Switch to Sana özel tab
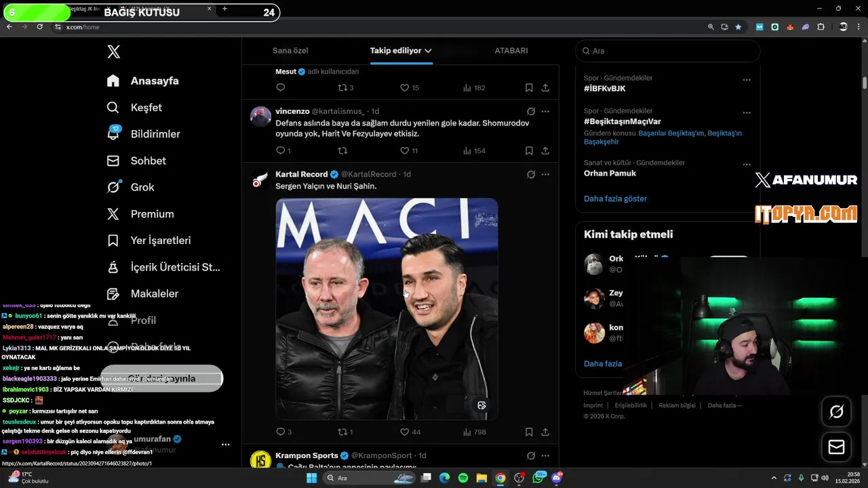The height and width of the screenshot is (488, 868). click(x=290, y=51)
